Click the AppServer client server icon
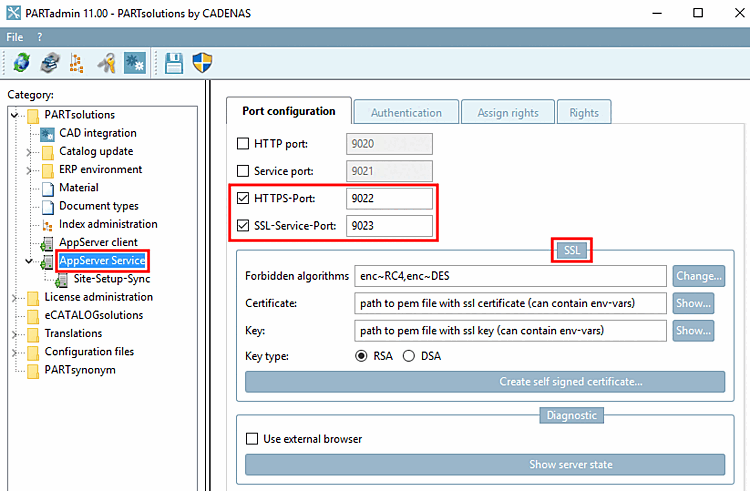 (x=47, y=243)
